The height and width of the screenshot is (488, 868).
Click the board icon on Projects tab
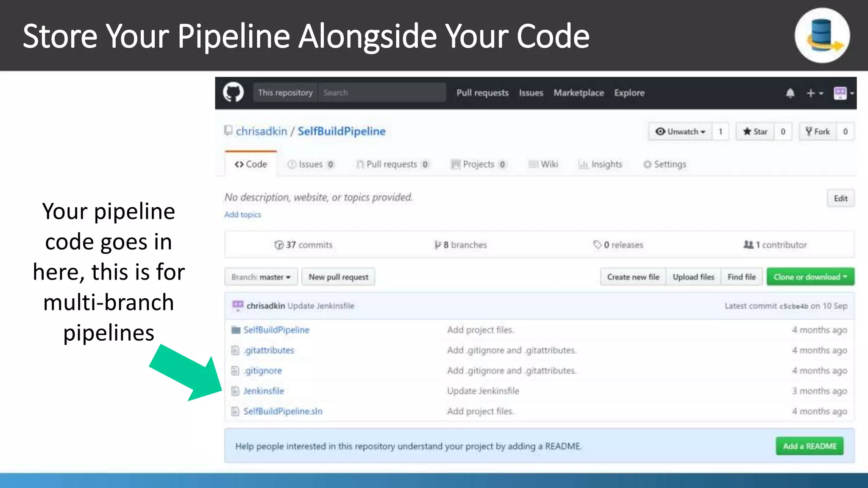456,164
